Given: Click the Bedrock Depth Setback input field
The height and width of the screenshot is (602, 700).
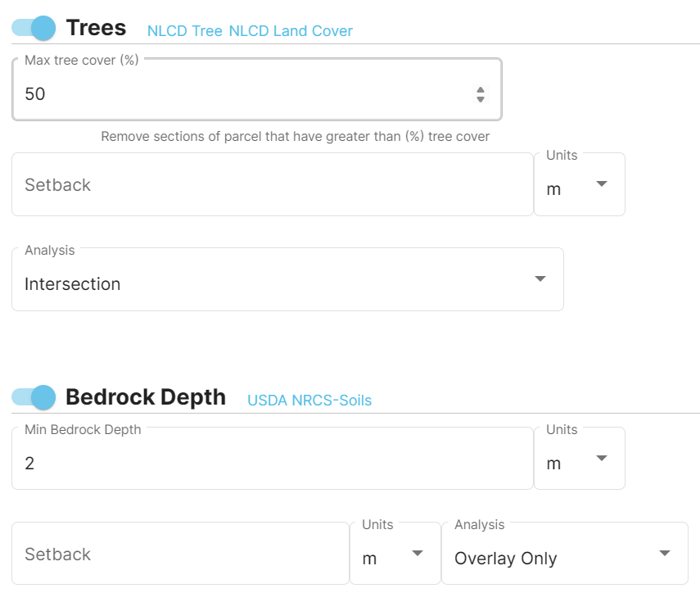Looking at the screenshot, I should [180, 554].
